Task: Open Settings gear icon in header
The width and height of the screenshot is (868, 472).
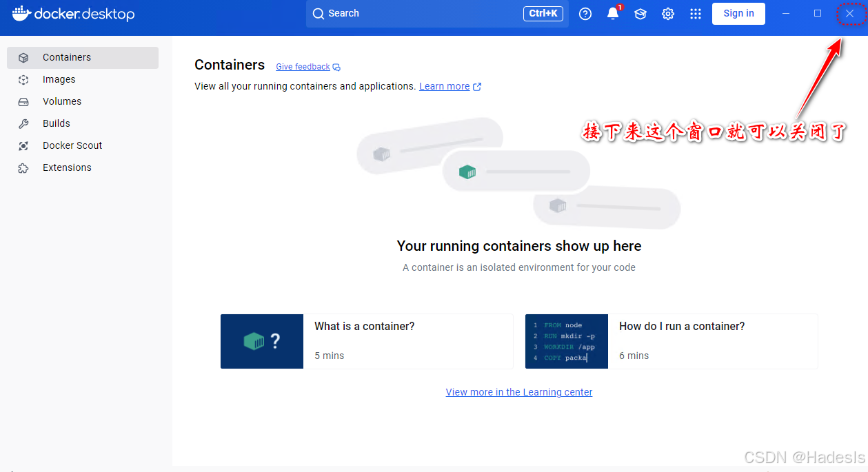Action: (x=668, y=14)
